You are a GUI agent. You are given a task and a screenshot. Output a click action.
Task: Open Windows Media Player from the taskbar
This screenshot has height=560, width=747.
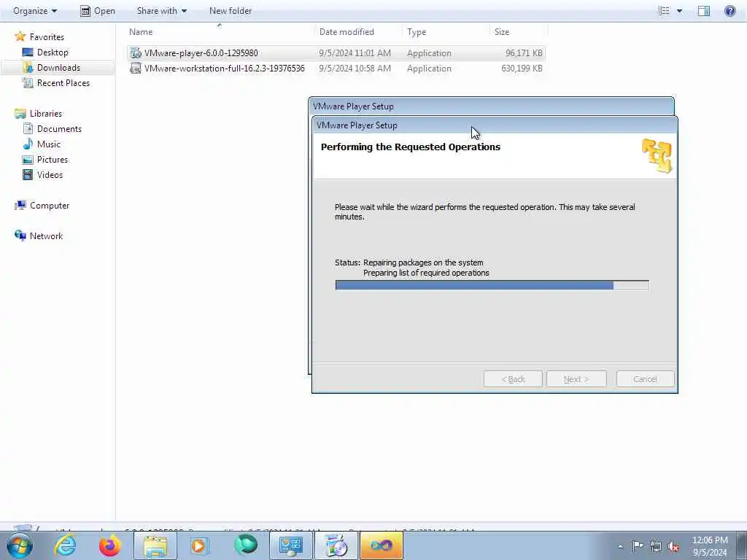tap(200, 545)
